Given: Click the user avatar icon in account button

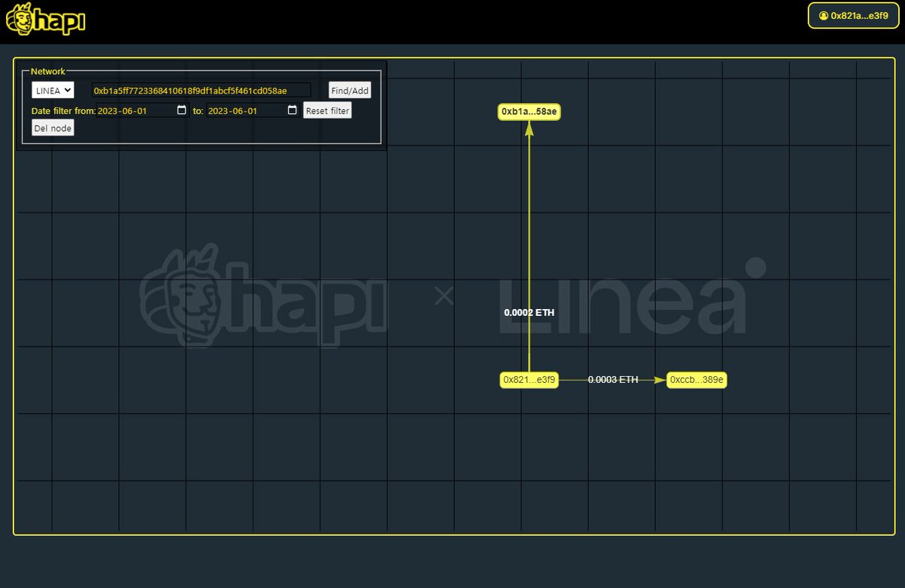Looking at the screenshot, I should 823,15.
